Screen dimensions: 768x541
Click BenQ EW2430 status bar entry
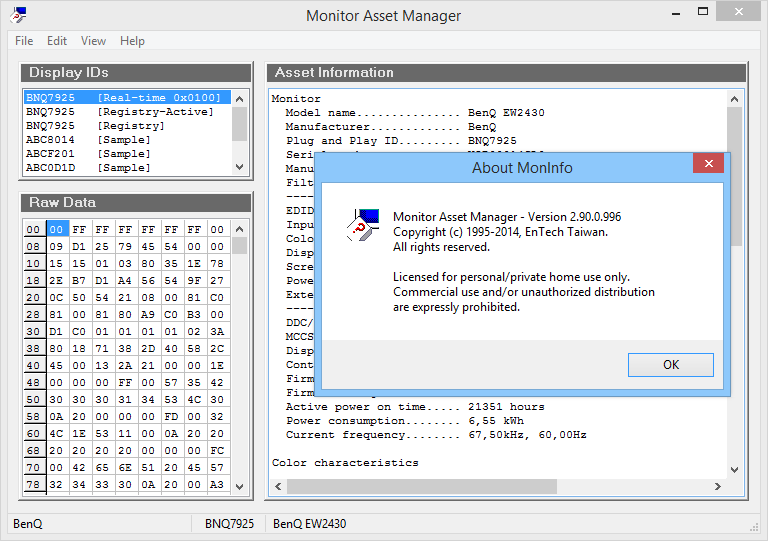tap(310, 524)
